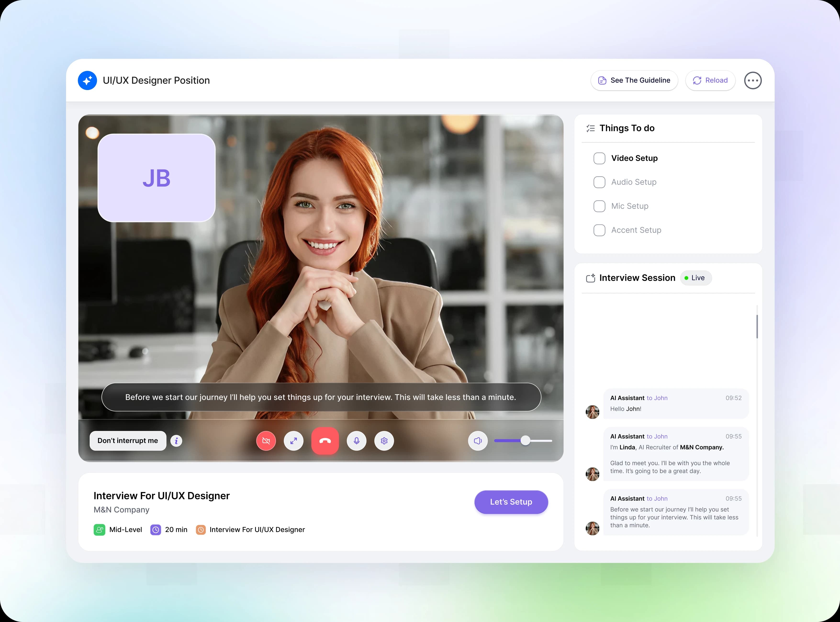The image size is (840, 622).
Task: Click the Interview Session heading
Action: coord(637,278)
